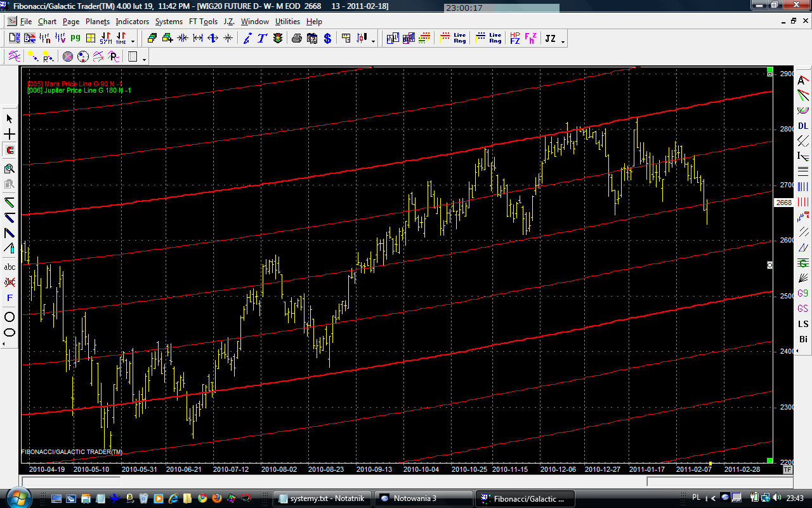Select the LS tool in right sidebar
The image size is (812, 508).
click(803, 324)
